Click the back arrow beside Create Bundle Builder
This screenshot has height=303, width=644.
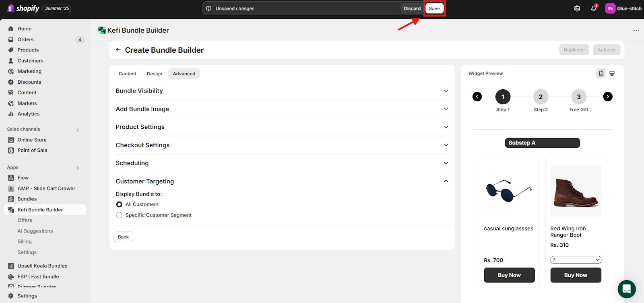click(x=118, y=50)
